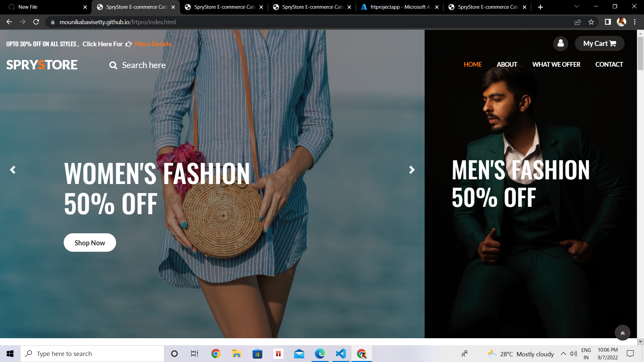Switch to frtprojectapp Microsoft Azure tab
Screen dimensions: 644x362
(400, 7)
